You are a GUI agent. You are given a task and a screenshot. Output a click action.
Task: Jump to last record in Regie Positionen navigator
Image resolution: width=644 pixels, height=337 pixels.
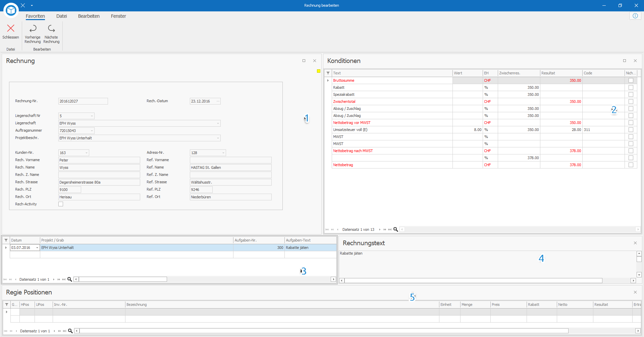64,331
